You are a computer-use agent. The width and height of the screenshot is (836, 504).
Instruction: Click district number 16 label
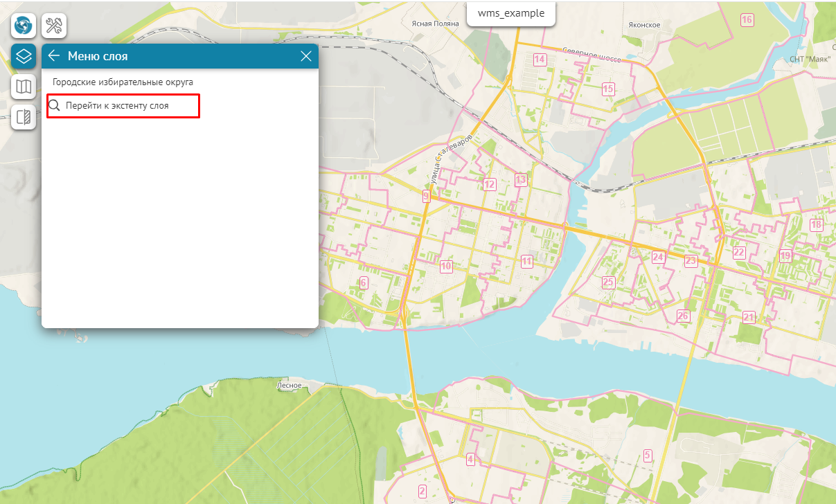[747, 19]
